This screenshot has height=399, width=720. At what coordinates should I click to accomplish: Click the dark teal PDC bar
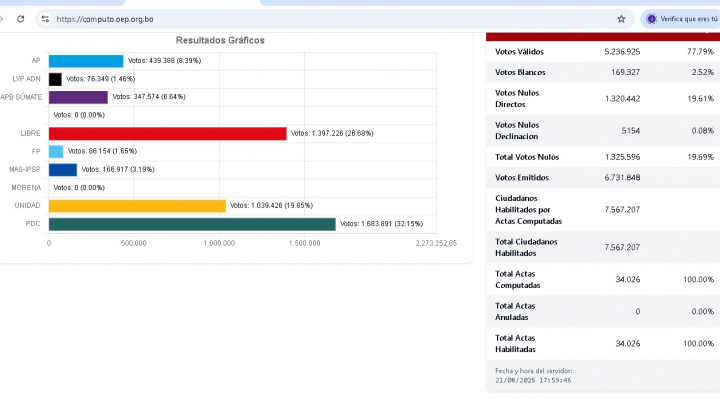[192, 224]
